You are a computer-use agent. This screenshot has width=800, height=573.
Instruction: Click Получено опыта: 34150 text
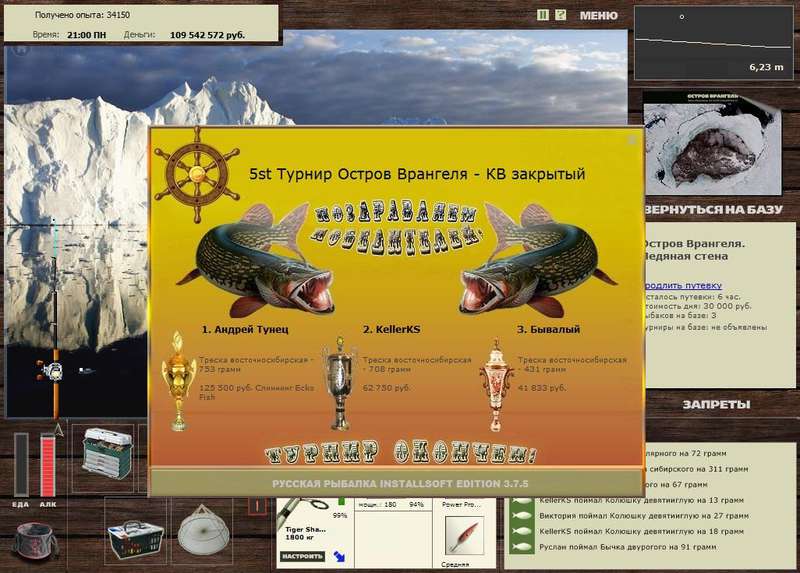click(82, 15)
